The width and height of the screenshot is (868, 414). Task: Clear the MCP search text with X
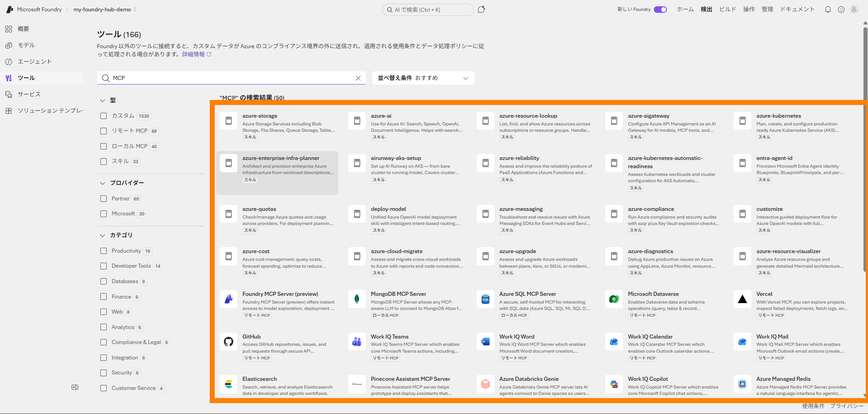(358, 78)
